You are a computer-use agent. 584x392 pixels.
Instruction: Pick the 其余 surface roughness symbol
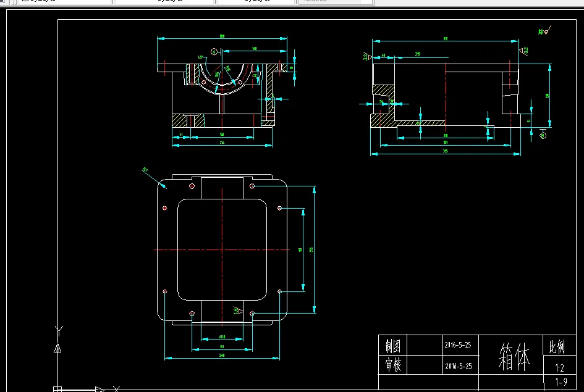coord(544,30)
